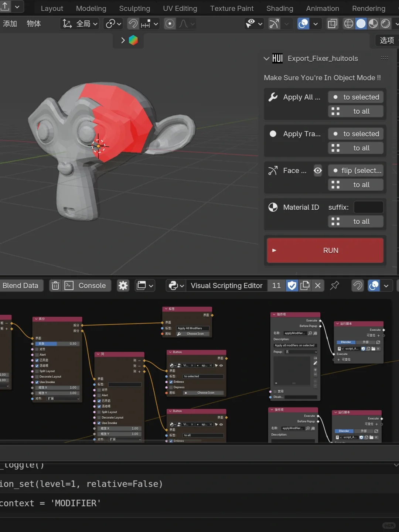Screen dimensions: 399x532
Task: Switch to solid shading mode
Action: click(361, 24)
